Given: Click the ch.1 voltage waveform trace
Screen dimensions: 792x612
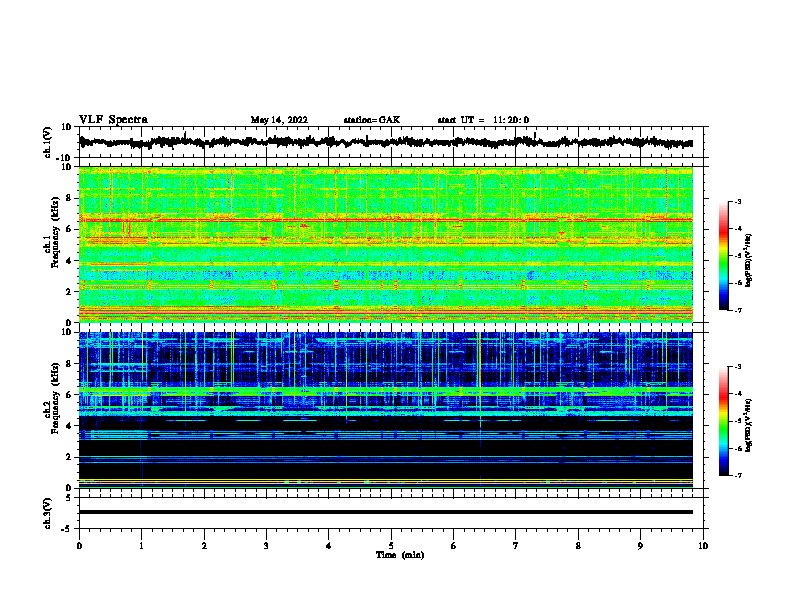Looking at the screenshot, I should [x=385, y=142].
